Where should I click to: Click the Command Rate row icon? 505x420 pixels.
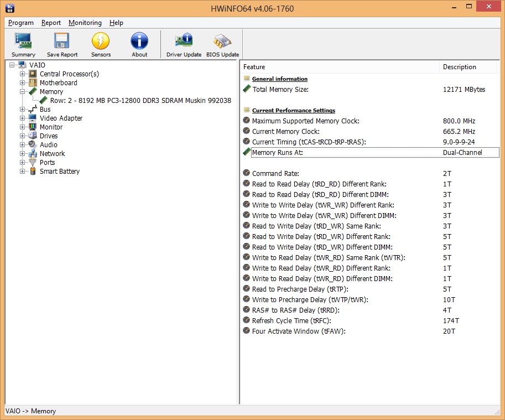(246, 173)
